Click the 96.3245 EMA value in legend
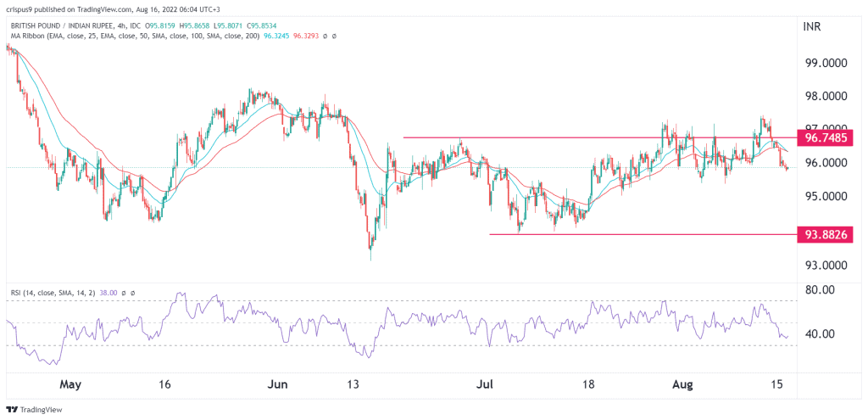 pos(276,36)
